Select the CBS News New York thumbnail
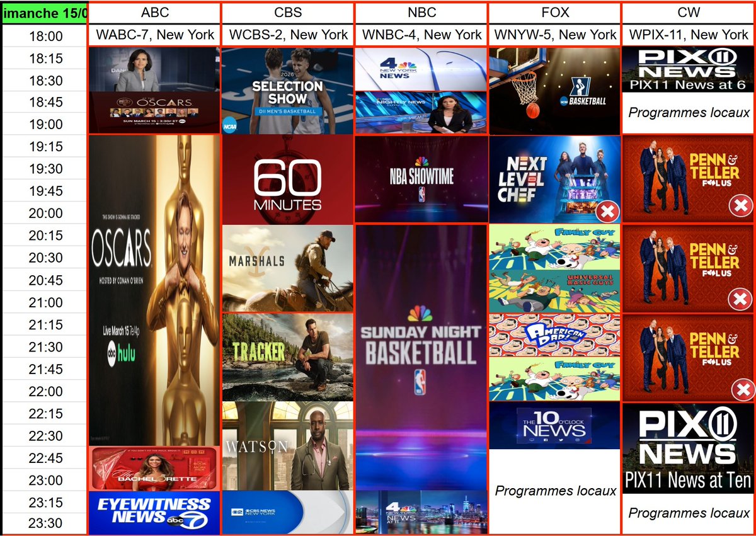Screen dimensions: 756x536 (x=288, y=512)
